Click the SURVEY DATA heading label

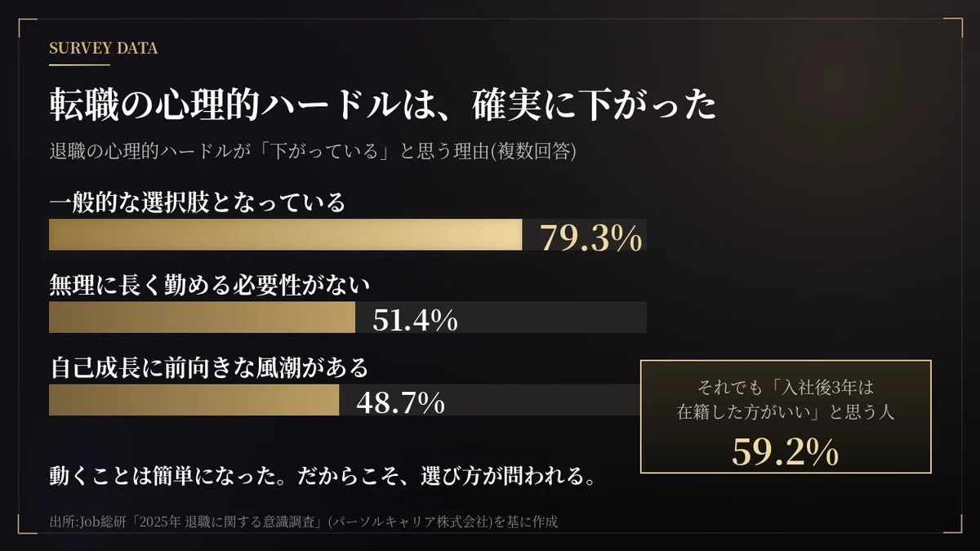click(104, 48)
